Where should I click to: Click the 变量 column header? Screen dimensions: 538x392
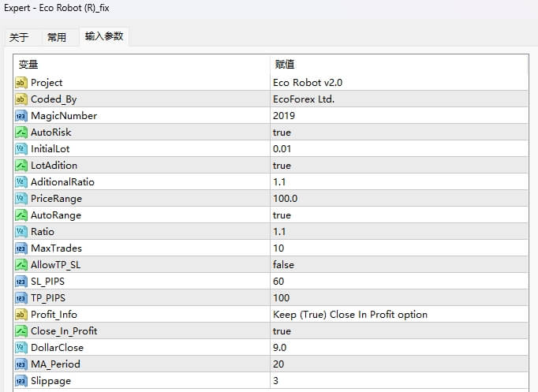coord(28,65)
